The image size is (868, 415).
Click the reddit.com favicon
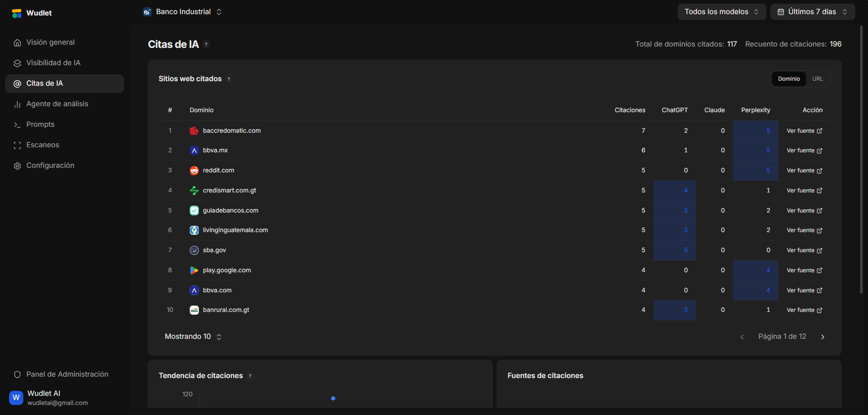194,171
